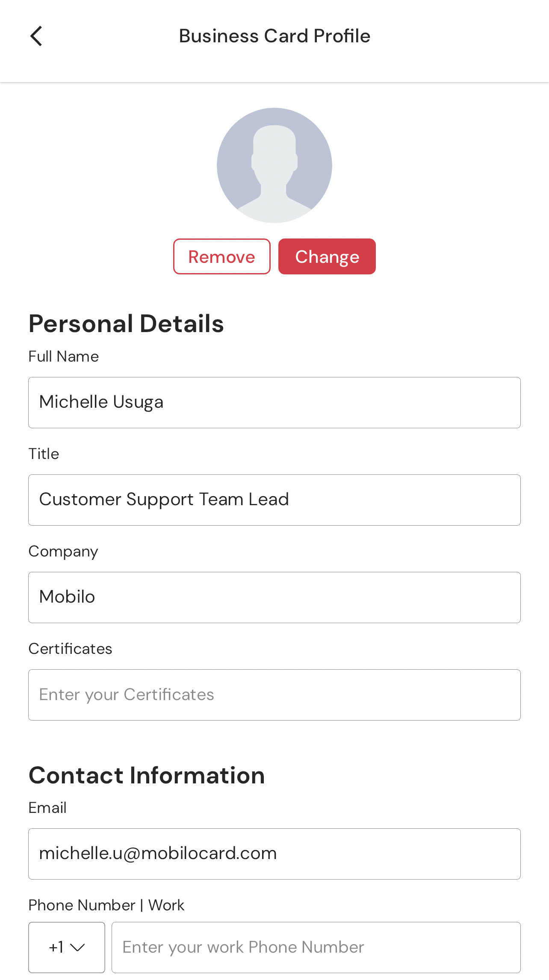The height and width of the screenshot is (980, 549).
Task: Tap the Title field label
Action: click(x=44, y=454)
